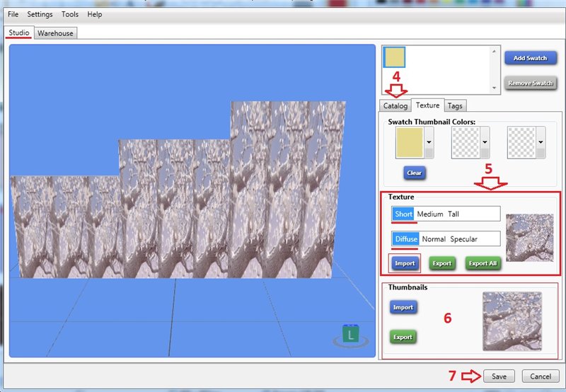Click the green L cube gizmo in viewport

tap(350, 334)
